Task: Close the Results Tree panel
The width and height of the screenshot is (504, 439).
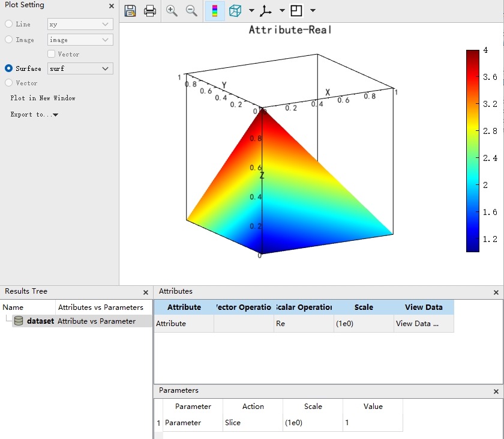Action: coord(146,292)
